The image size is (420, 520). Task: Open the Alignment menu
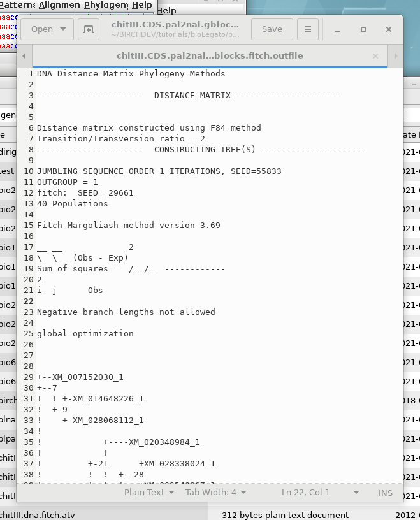point(59,5)
